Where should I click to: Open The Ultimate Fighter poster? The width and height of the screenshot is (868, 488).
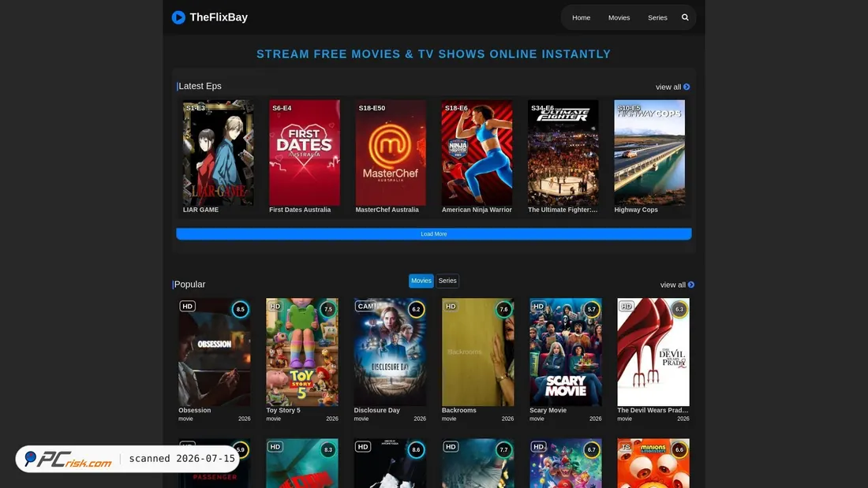coord(563,153)
